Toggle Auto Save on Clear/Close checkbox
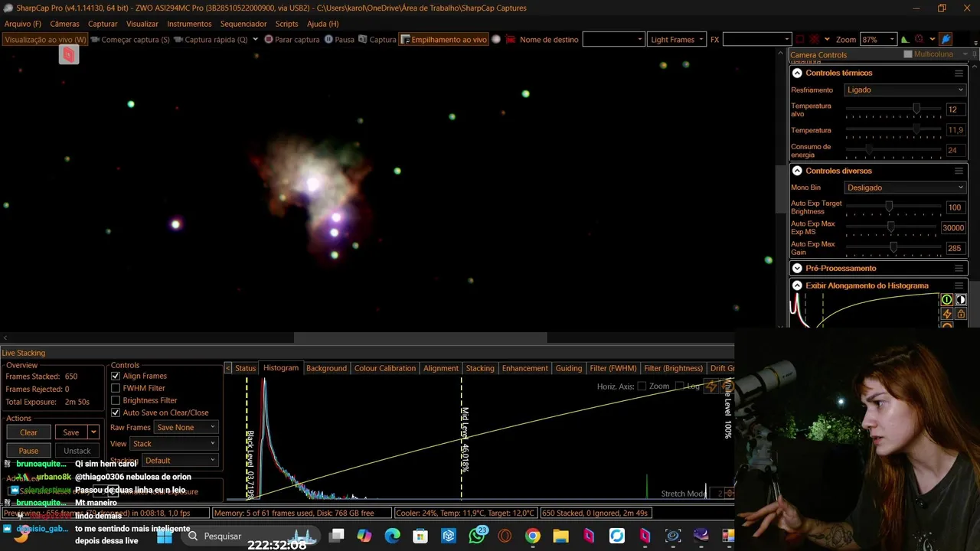This screenshot has height=551, width=980. 116,412
